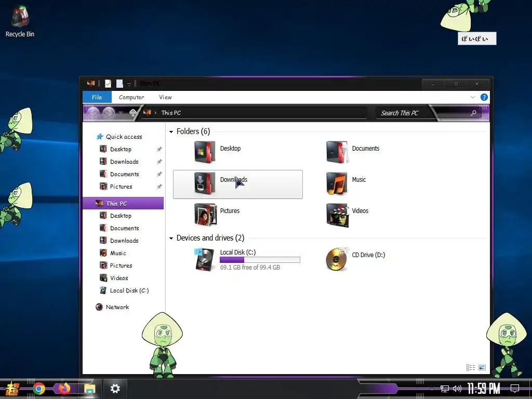Screen dimensions: 532x399
Task: Click the breadcrumb arrow before This PC
Action: (156, 113)
